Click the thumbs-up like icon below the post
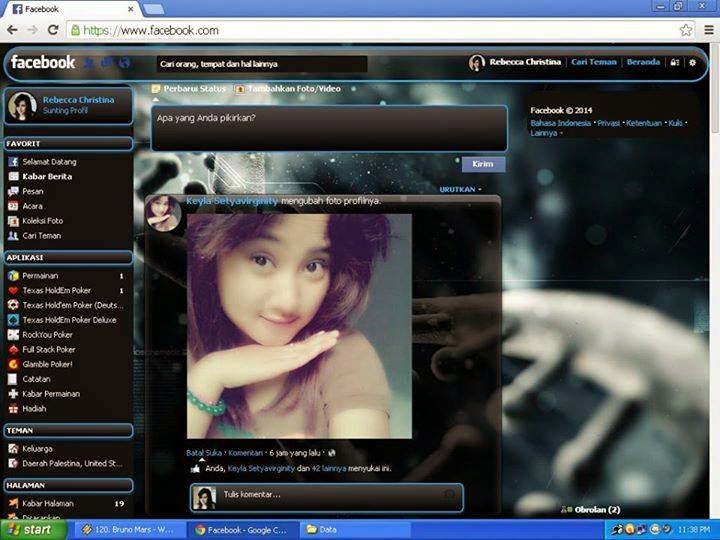 196,468
